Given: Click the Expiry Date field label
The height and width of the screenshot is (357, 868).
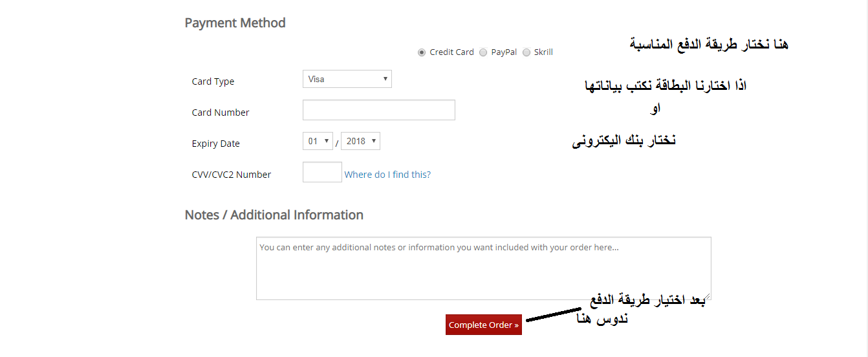Looking at the screenshot, I should (215, 144).
